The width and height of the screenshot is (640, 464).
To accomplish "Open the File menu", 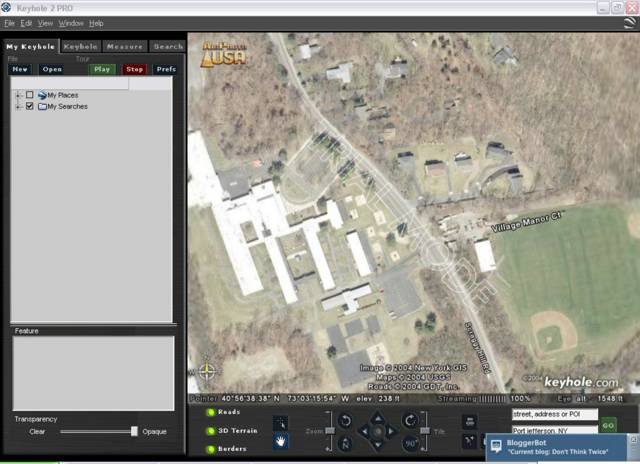I will click(x=9, y=23).
